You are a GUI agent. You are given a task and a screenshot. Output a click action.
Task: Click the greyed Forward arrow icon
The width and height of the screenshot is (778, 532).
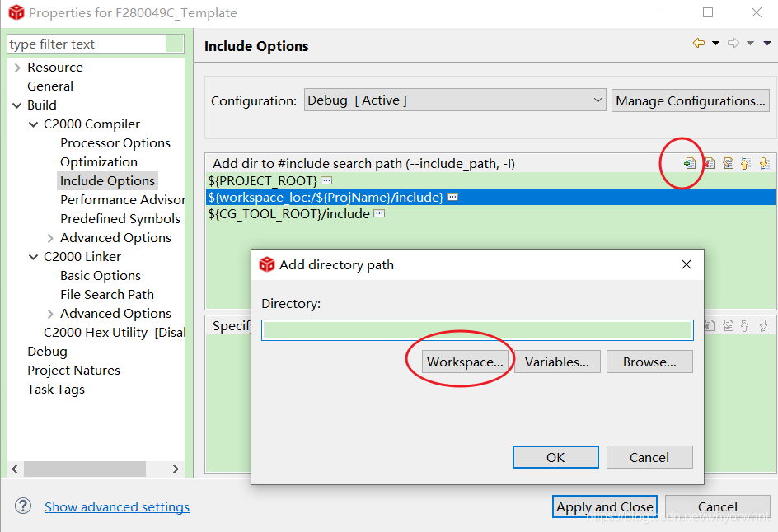tap(733, 43)
